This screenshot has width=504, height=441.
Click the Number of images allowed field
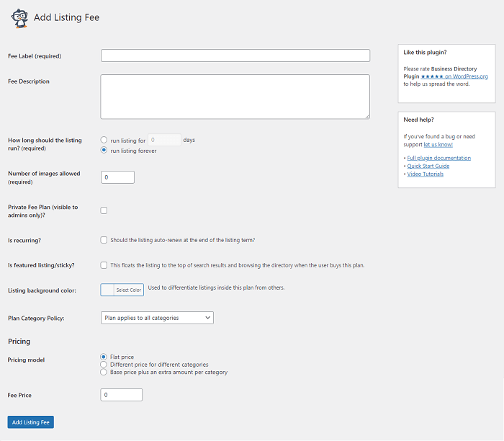point(117,177)
